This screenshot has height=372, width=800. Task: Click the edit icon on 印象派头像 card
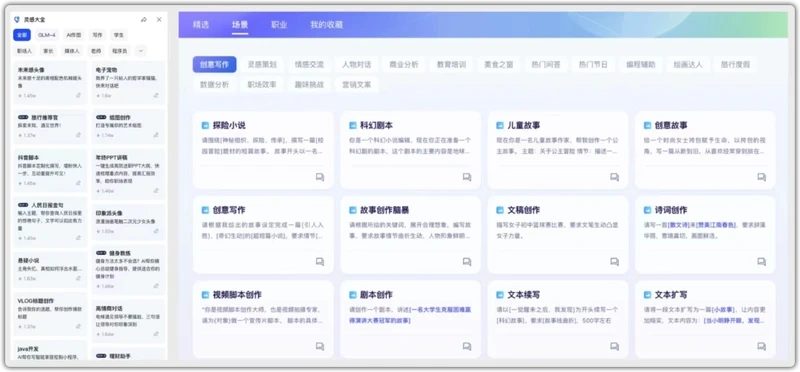click(156, 231)
